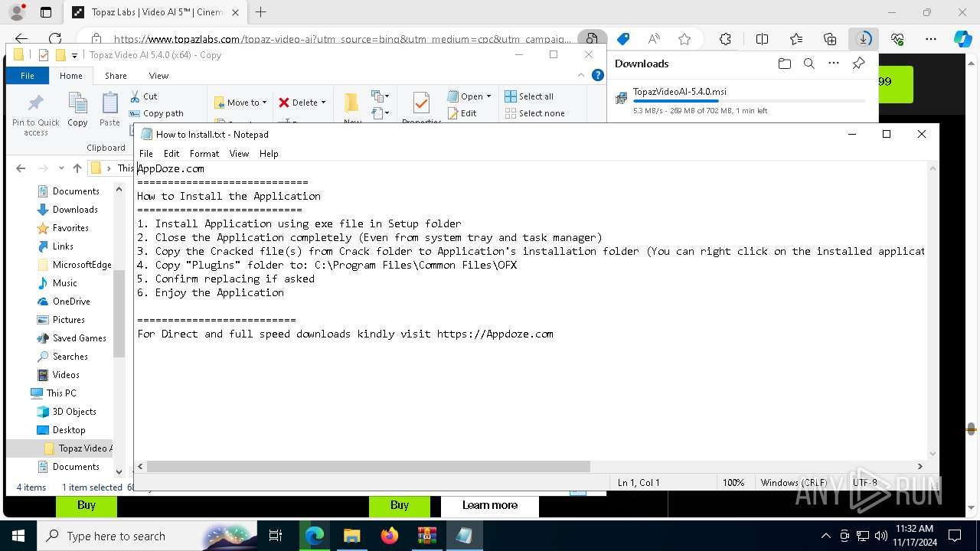Open the shopping price tag icon
The image size is (980, 551).
click(623, 39)
